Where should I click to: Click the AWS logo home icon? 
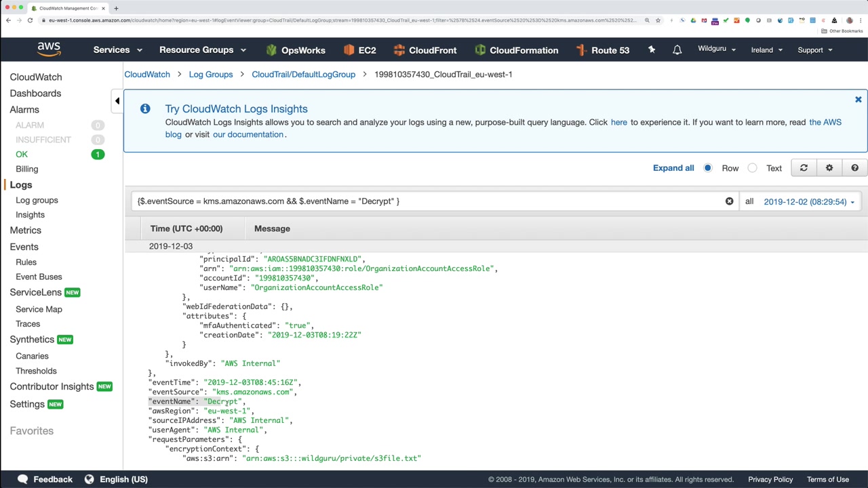click(49, 49)
